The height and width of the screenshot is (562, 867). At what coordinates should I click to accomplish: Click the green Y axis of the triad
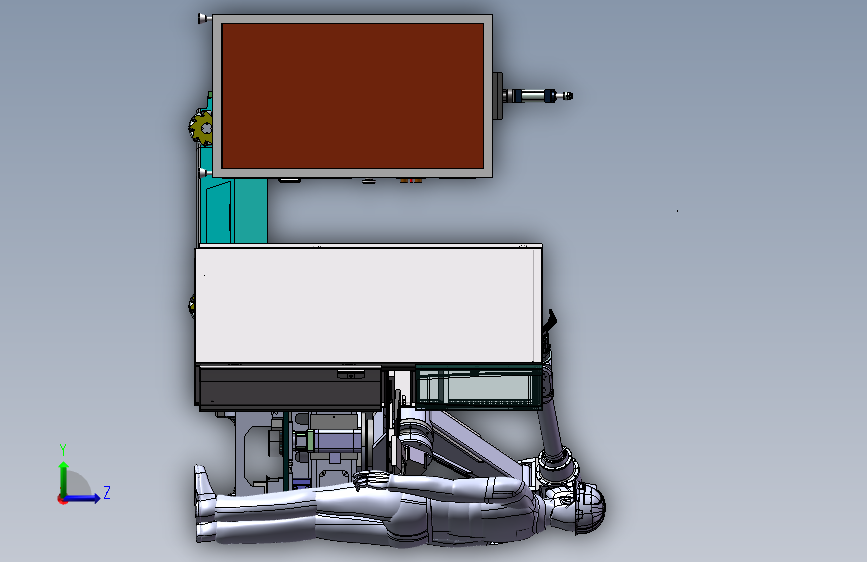pyautogui.click(x=64, y=479)
